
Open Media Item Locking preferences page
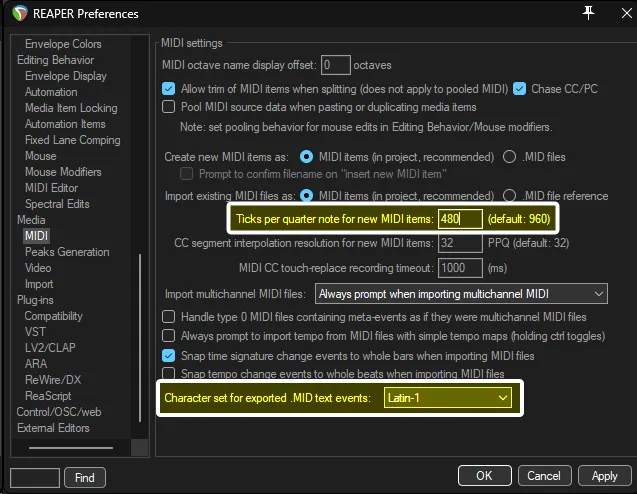pos(71,108)
